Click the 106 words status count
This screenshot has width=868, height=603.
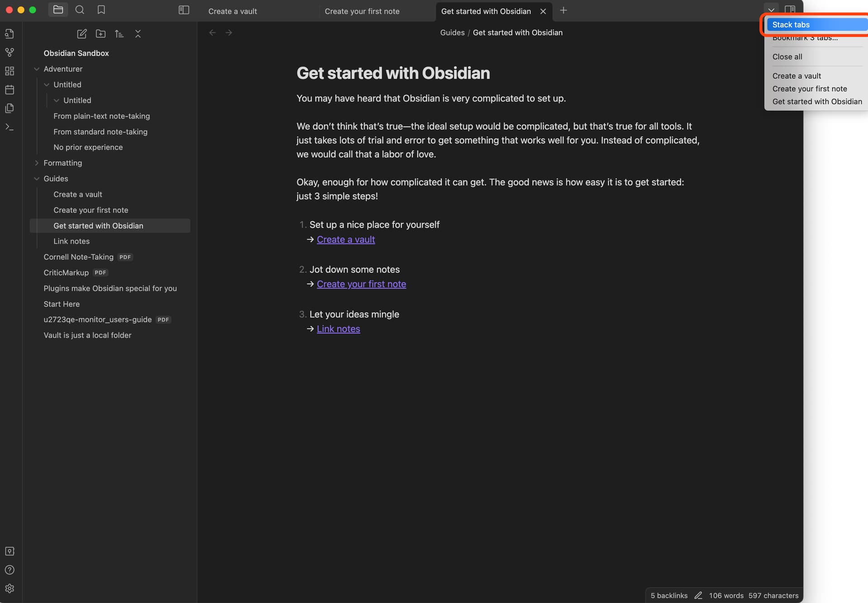[x=726, y=595]
